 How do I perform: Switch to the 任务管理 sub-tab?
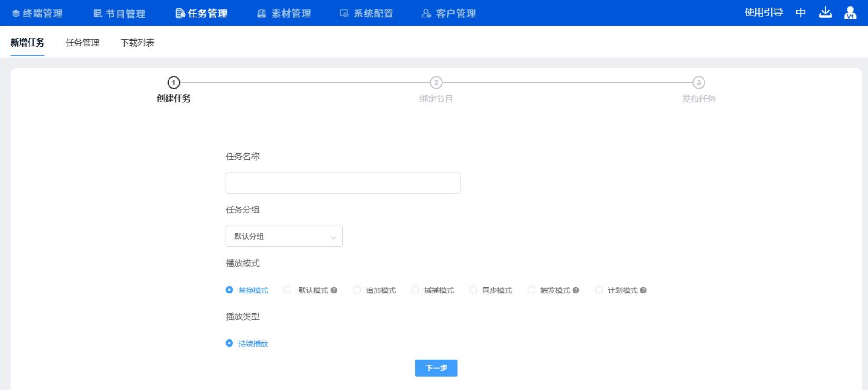coord(82,43)
